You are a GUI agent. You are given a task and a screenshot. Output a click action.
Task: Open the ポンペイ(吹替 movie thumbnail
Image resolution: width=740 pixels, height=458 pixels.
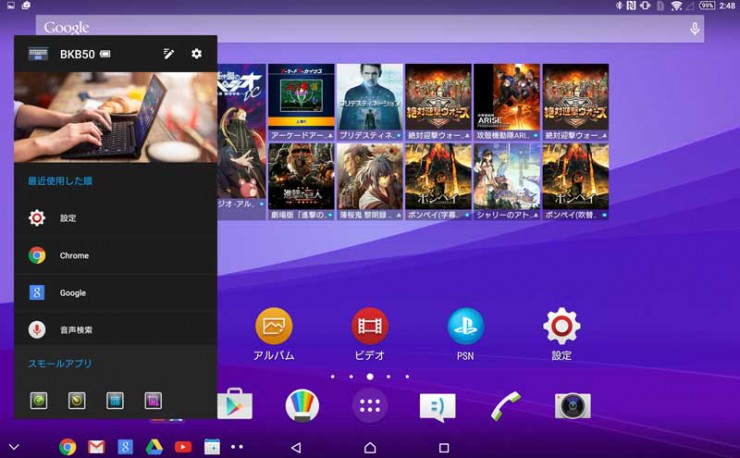[x=575, y=182]
